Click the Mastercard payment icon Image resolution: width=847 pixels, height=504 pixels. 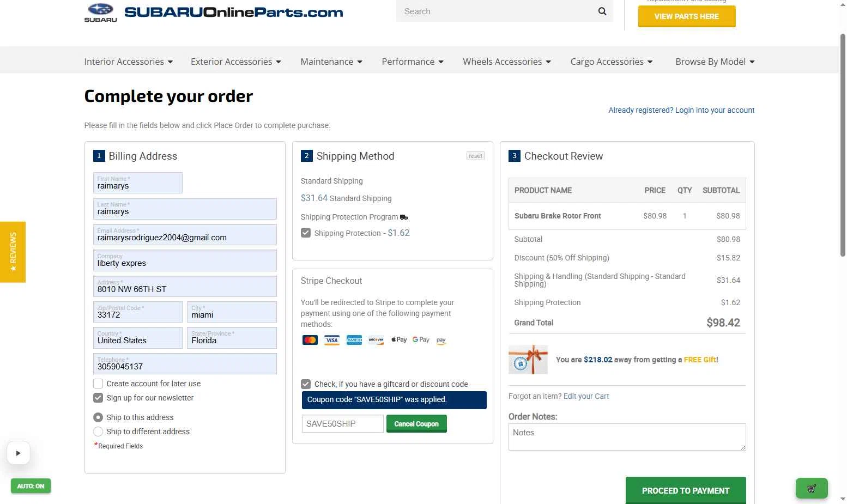click(x=310, y=340)
